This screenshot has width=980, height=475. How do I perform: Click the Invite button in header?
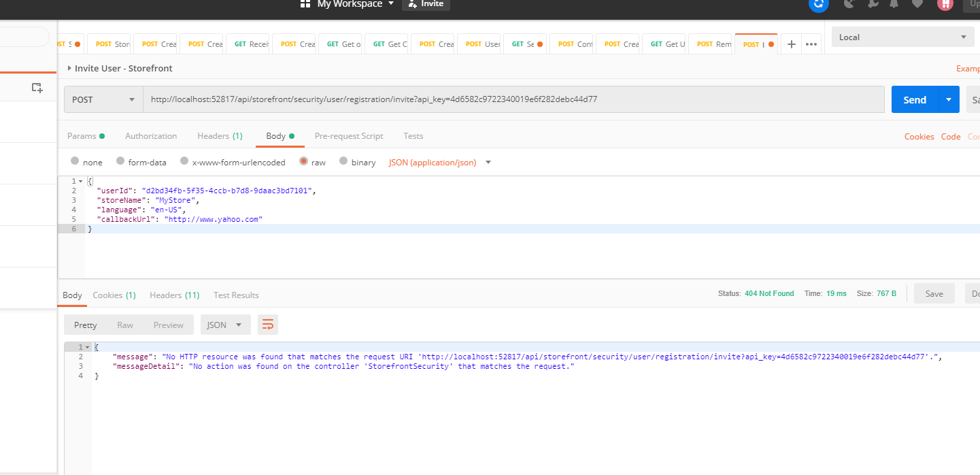[426, 4]
